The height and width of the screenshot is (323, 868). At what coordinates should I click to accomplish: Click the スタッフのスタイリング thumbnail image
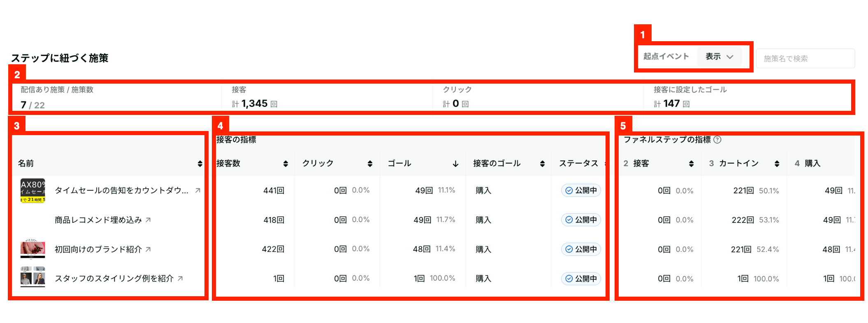point(32,276)
